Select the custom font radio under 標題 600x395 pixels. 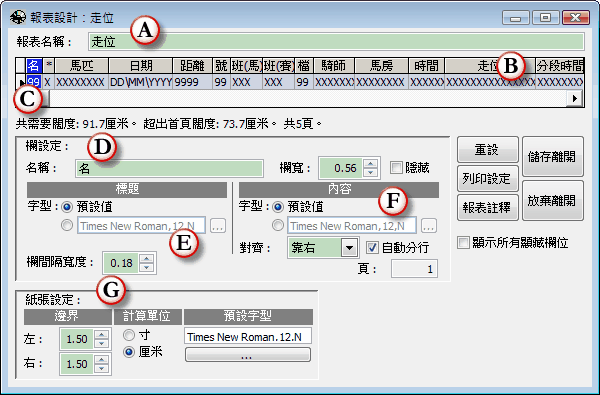pyautogui.click(x=67, y=225)
